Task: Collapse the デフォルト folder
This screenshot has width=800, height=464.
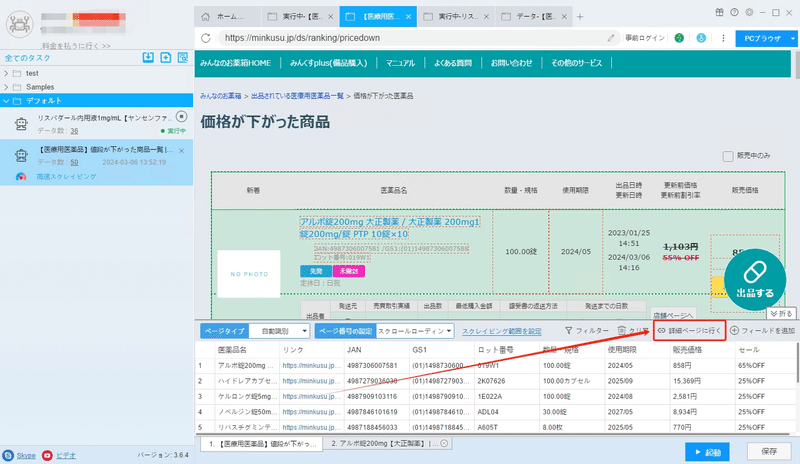Action: click(6, 101)
